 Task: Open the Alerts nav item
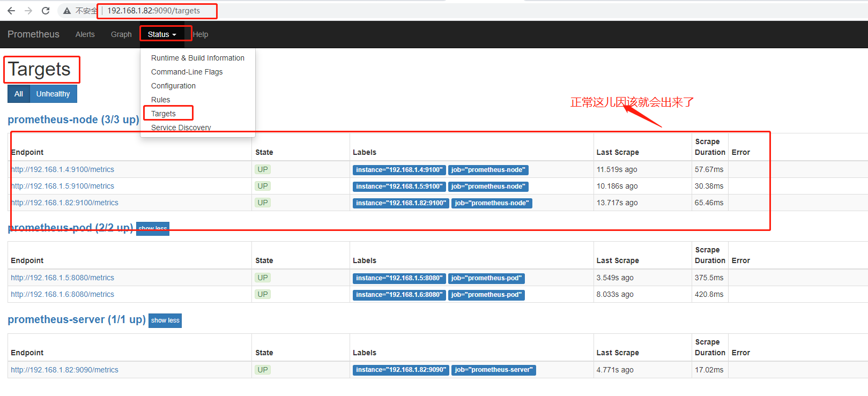click(85, 34)
